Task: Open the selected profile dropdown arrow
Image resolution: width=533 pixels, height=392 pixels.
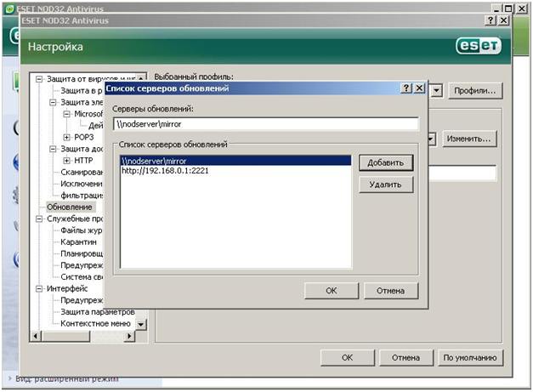Action: 436,91
